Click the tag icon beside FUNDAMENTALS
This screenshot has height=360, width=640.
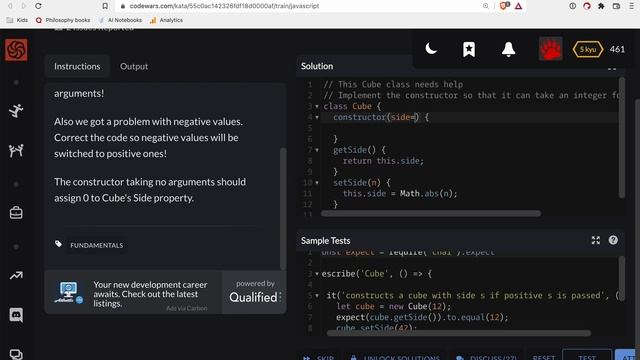click(x=58, y=244)
